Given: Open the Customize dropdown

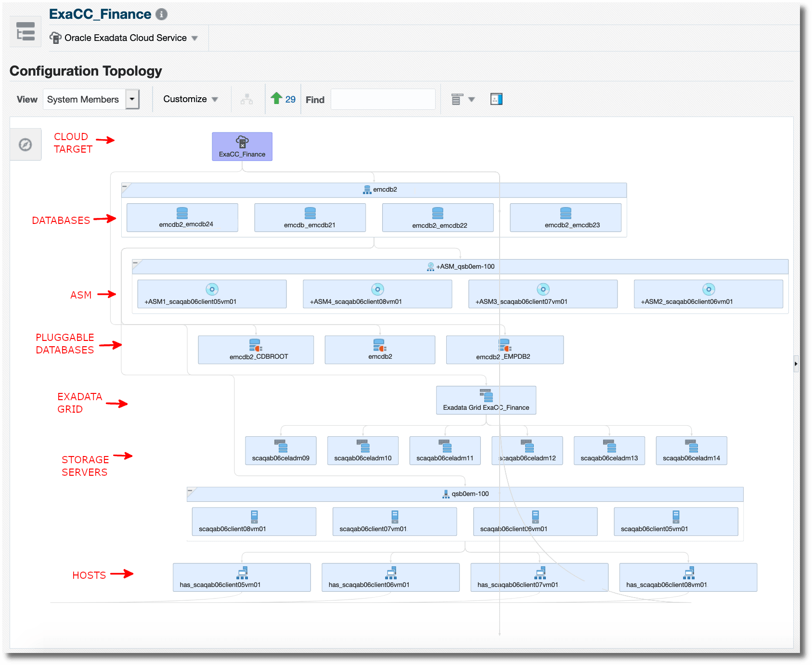Looking at the screenshot, I should (190, 99).
